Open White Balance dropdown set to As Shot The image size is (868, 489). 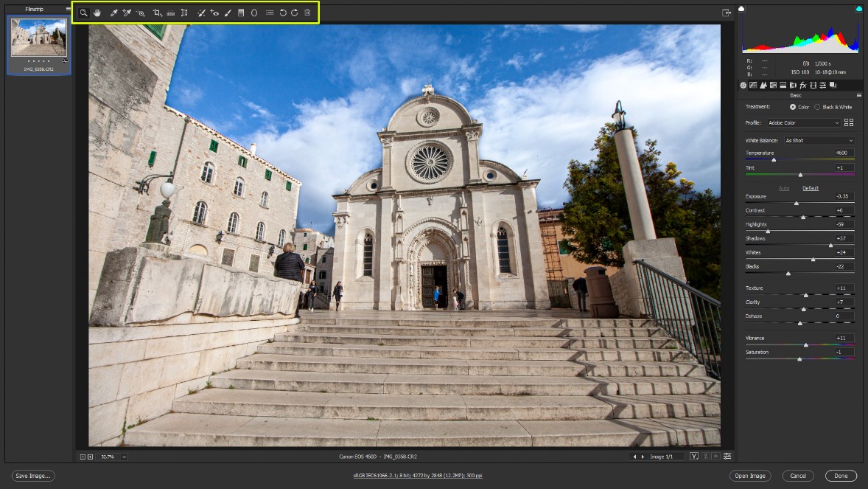click(819, 140)
